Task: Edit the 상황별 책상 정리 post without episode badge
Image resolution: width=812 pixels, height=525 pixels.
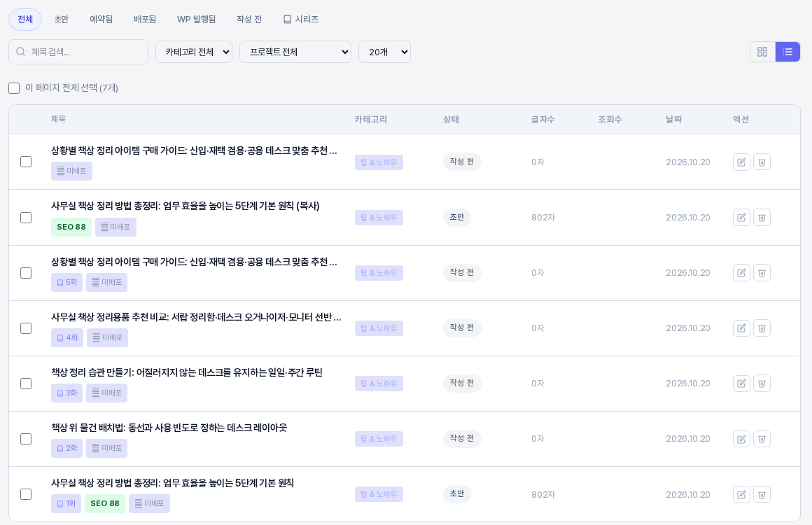Action: pyautogui.click(x=741, y=162)
